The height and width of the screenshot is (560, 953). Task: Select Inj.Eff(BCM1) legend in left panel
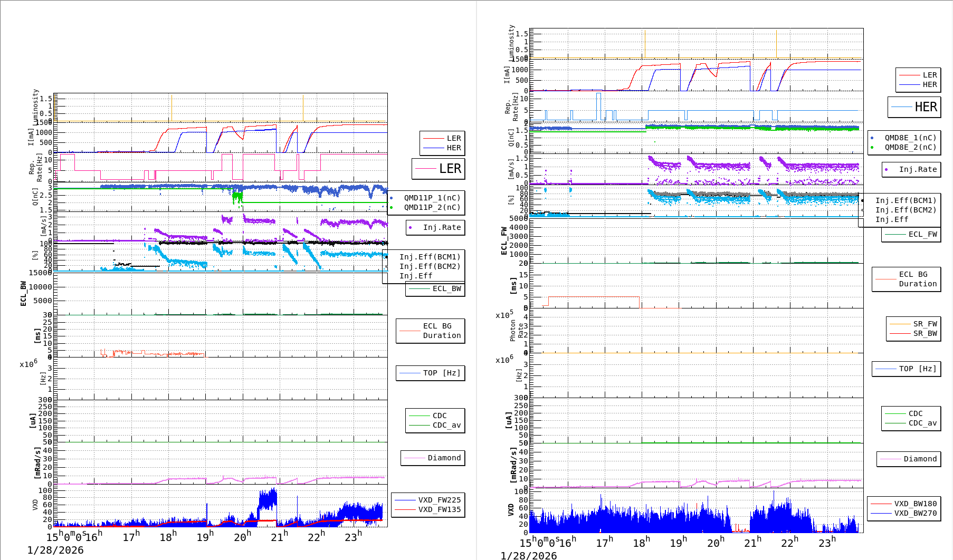pyautogui.click(x=430, y=257)
